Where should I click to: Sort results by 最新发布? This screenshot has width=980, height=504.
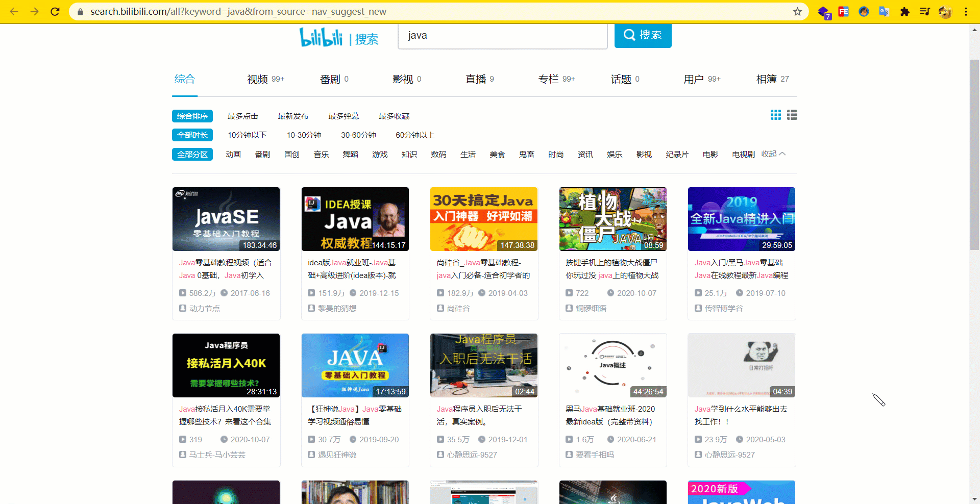(x=293, y=116)
